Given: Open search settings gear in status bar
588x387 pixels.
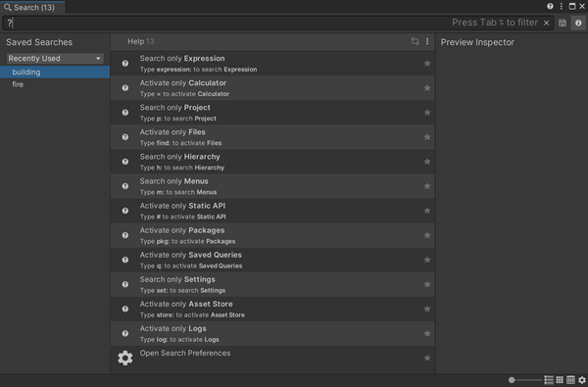Looking at the screenshot, I should point(581,380).
